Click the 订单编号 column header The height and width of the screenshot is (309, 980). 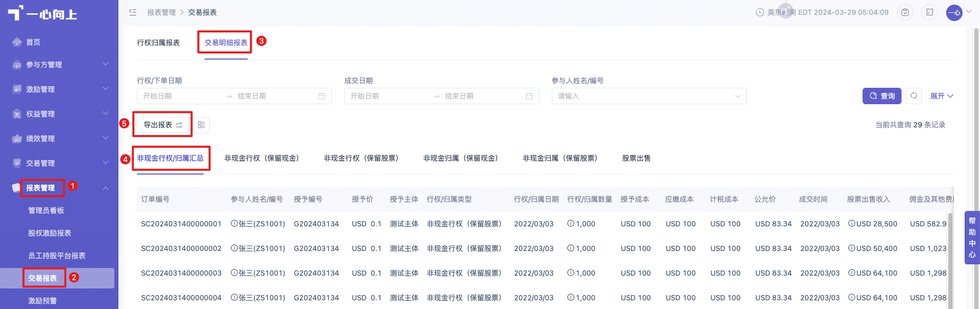(155, 199)
